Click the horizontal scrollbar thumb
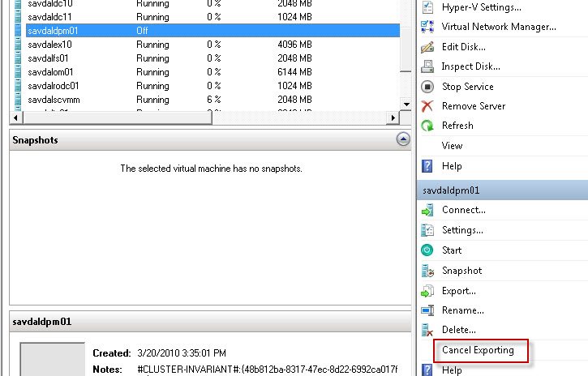The width and height of the screenshot is (588, 376). 118,117
